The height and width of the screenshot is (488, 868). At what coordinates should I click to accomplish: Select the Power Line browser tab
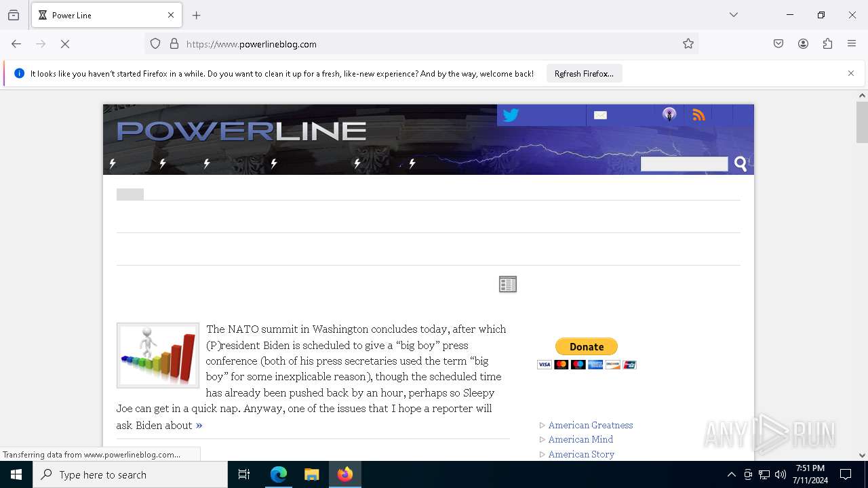[106, 15]
